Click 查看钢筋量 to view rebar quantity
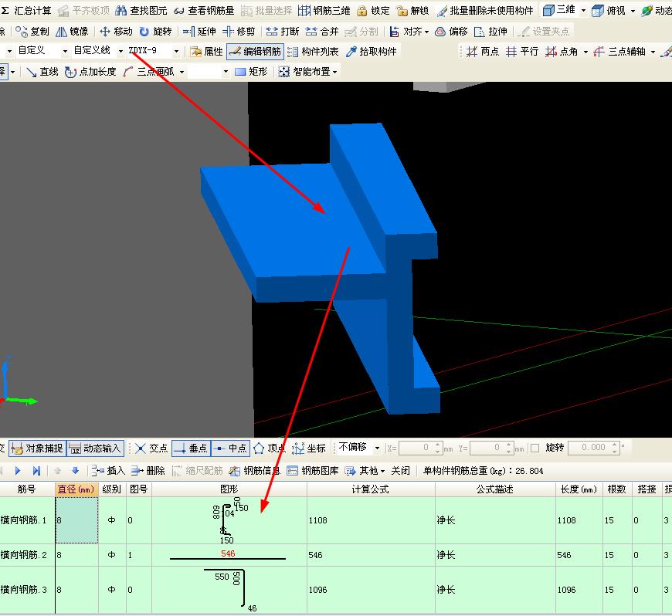The width and height of the screenshot is (672, 616). [x=204, y=11]
